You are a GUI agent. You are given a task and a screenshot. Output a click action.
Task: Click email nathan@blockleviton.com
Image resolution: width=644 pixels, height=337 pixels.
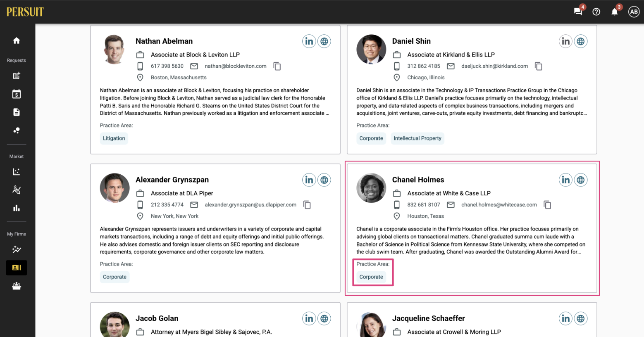236,66
